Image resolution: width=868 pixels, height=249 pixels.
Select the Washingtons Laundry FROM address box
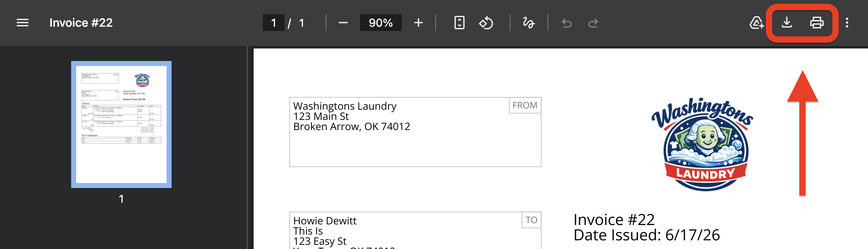[415, 132]
